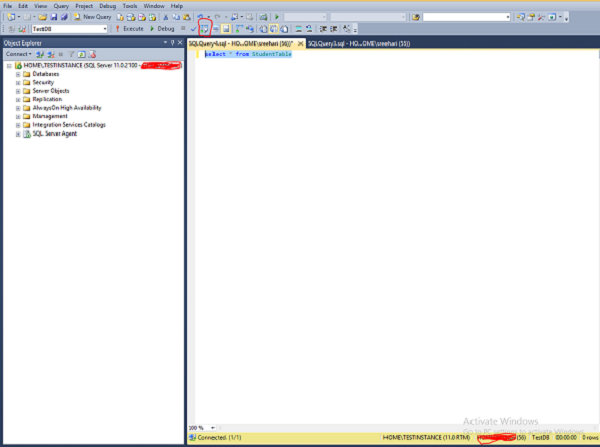
Task: Click the New Query toolbar button
Action: [x=94, y=17]
